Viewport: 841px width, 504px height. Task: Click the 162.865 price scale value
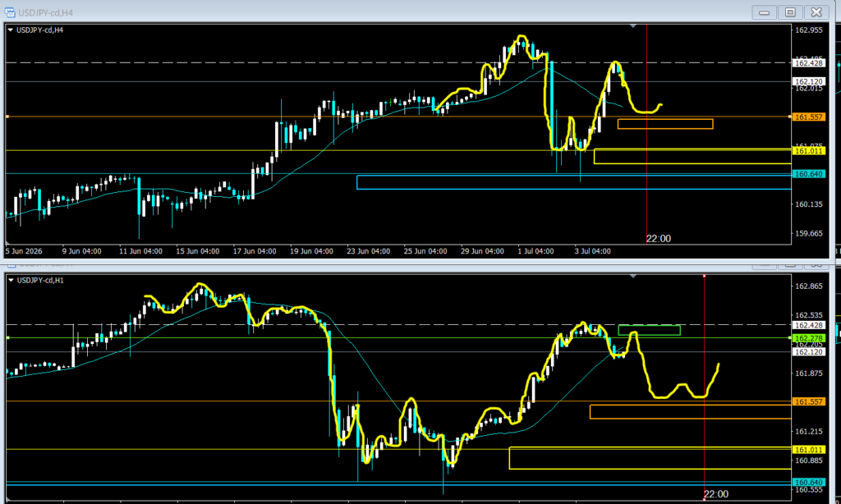coord(808,286)
